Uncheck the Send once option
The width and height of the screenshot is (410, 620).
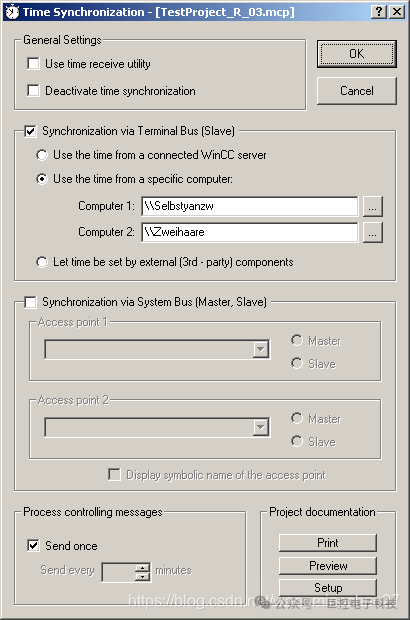click(x=34, y=546)
